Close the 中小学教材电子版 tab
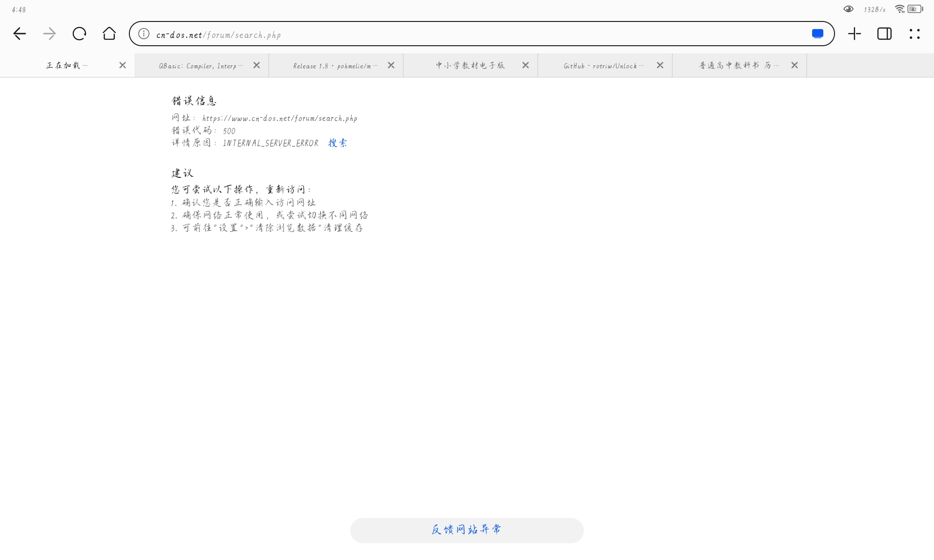This screenshot has width=934, height=560. pos(525,65)
